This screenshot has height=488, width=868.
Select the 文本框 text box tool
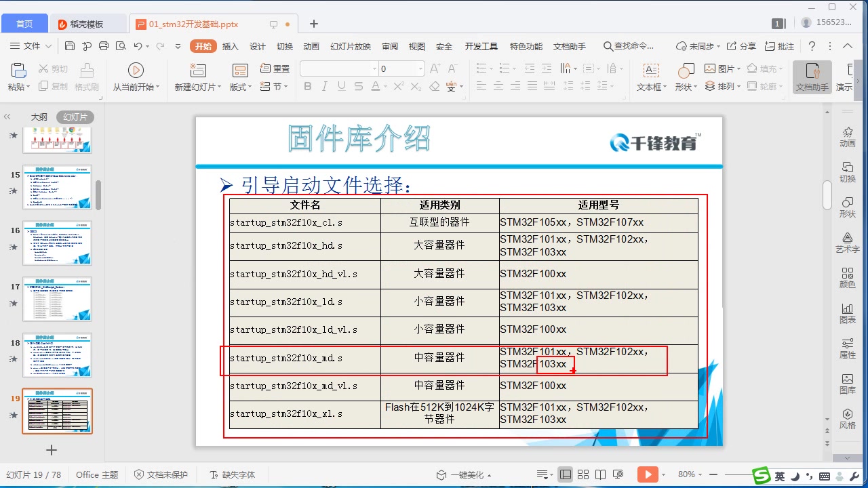(x=650, y=77)
